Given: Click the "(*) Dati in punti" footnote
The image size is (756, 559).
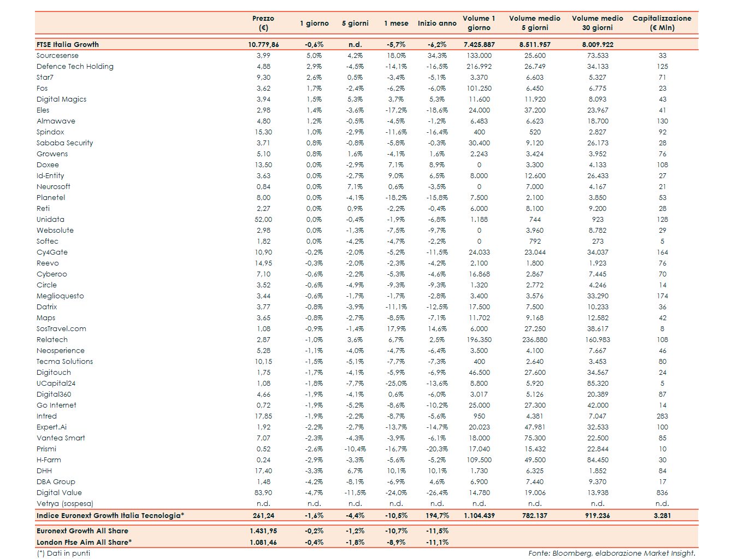Looking at the screenshot, I should pyautogui.click(x=63, y=553).
